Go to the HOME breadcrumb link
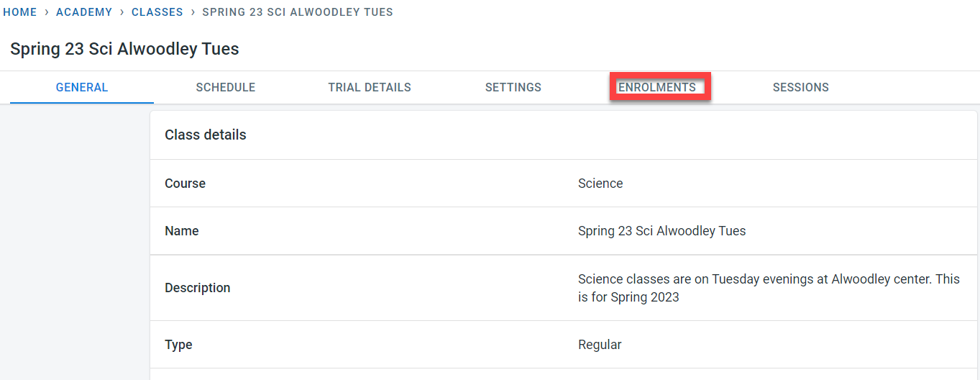The image size is (980, 380). point(20,12)
